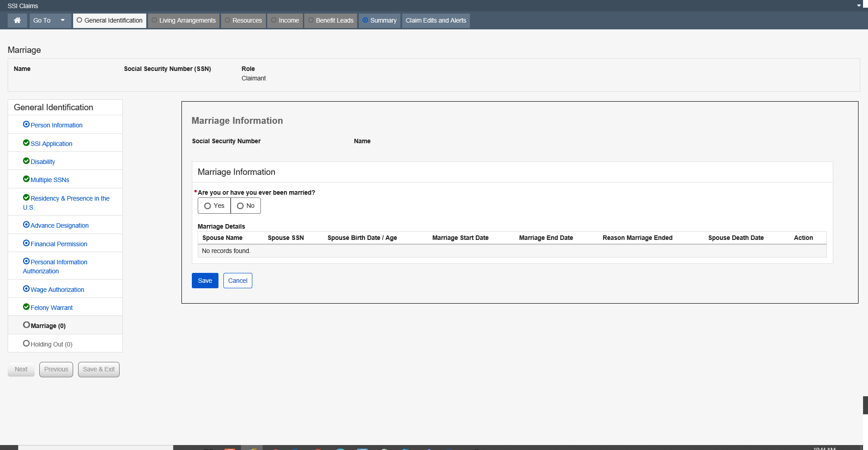Switch to the Living Arrangements tab

183,20
